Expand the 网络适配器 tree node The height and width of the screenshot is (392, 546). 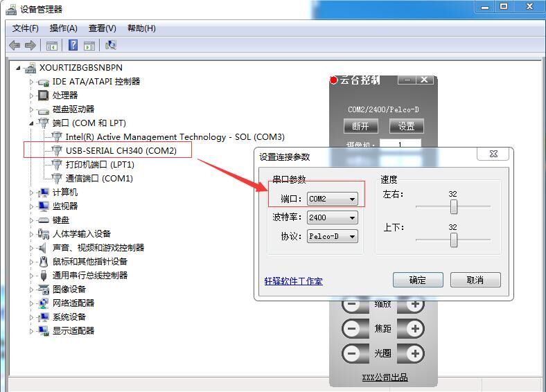click(31, 303)
